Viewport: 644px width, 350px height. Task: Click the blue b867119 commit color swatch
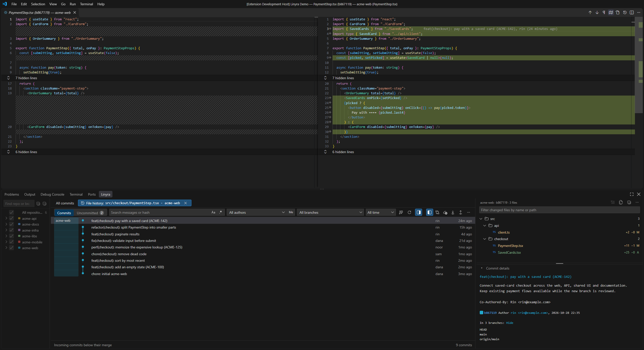(x=481, y=313)
